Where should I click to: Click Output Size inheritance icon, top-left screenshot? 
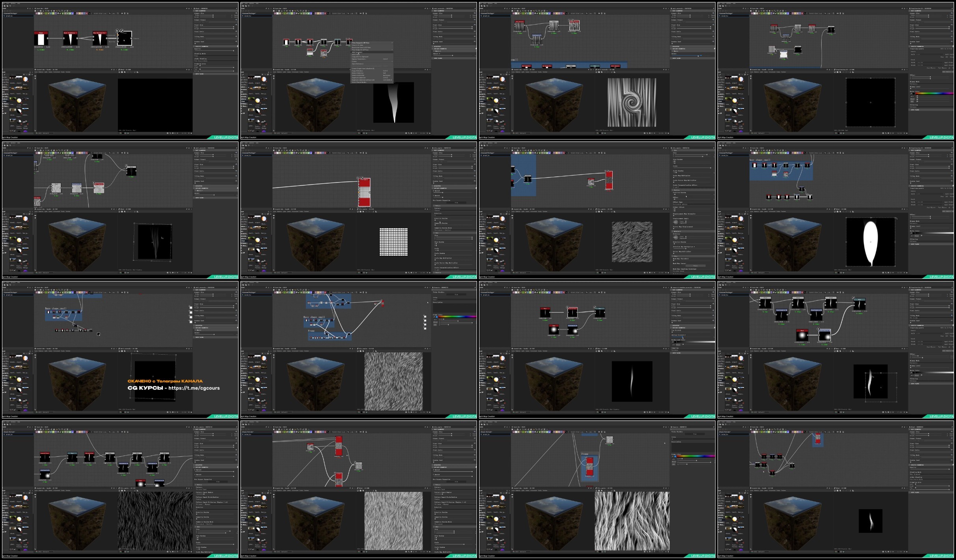[x=236, y=13]
